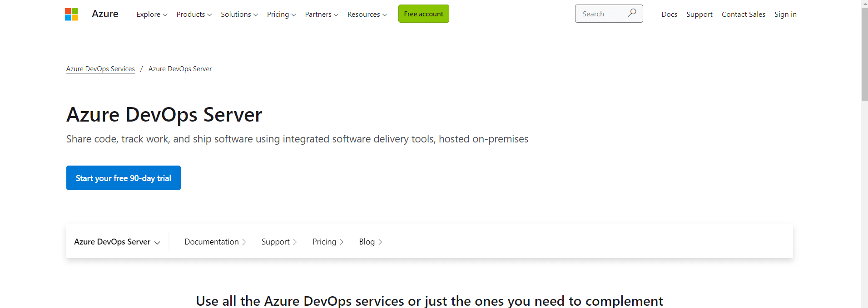
Task: Click the Azure DevOps Server page heading
Action: (x=164, y=115)
